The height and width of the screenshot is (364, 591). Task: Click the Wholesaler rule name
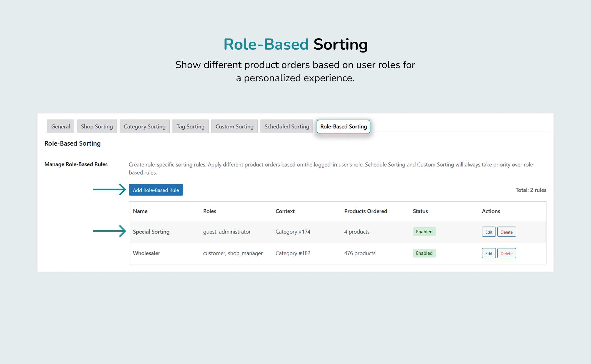point(146,253)
